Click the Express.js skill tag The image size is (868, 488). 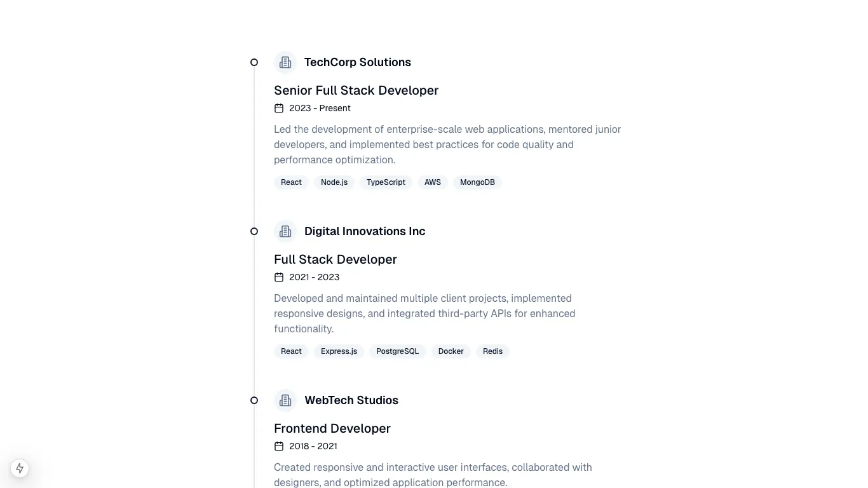[339, 351]
